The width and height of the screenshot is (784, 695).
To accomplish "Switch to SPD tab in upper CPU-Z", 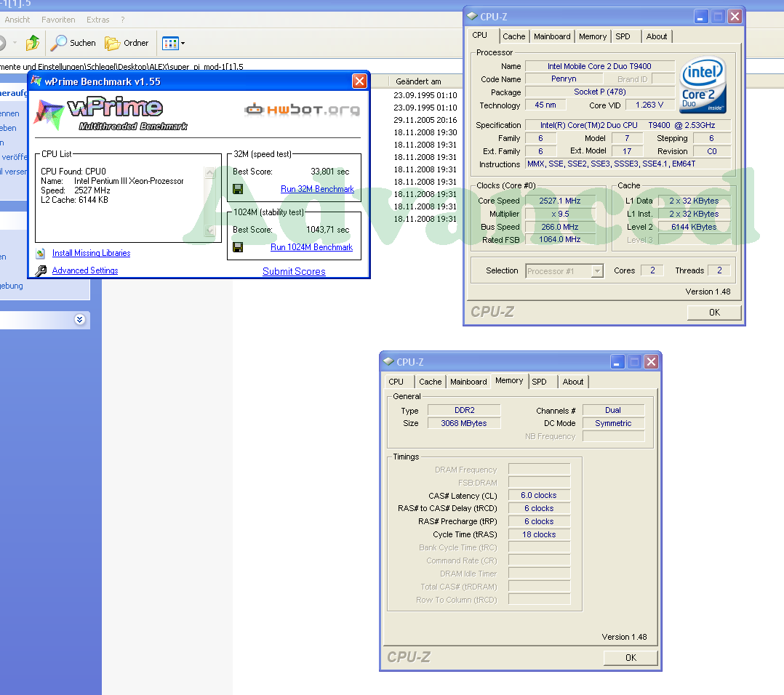I will tap(623, 36).
